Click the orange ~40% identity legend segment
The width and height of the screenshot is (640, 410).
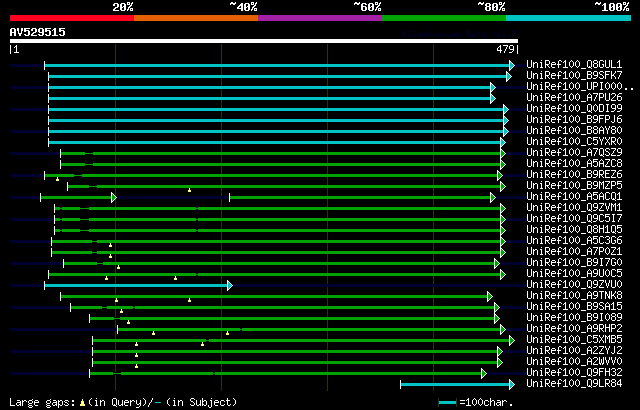(196, 18)
